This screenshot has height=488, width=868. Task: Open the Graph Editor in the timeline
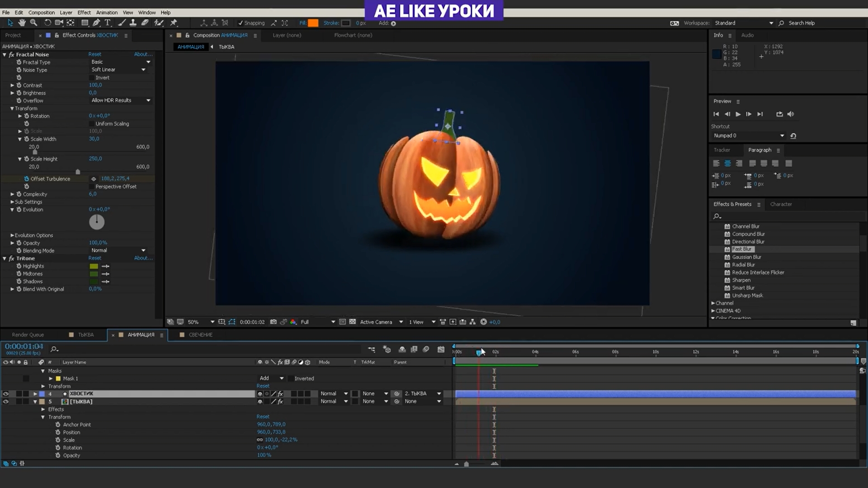tap(441, 349)
